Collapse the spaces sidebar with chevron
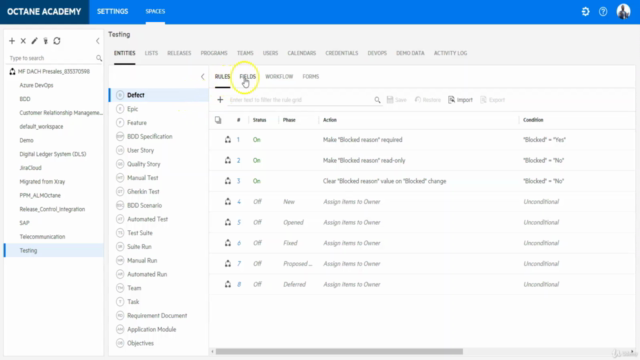 [x=98, y=41]
